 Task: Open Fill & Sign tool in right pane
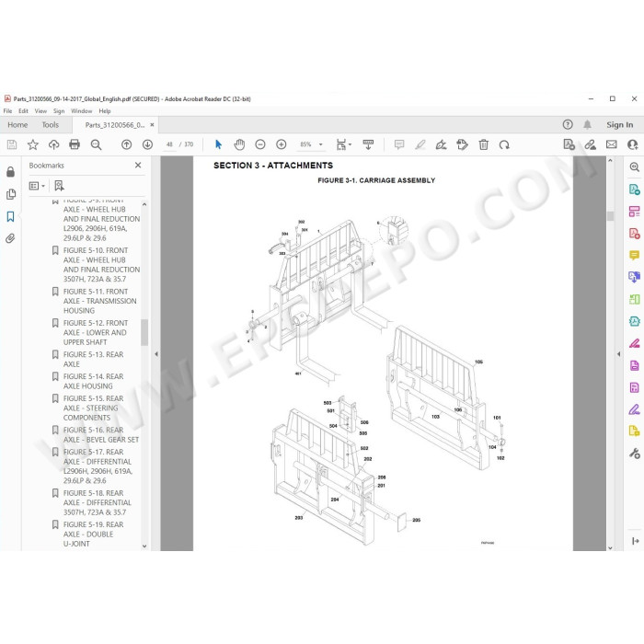(634, 410)
